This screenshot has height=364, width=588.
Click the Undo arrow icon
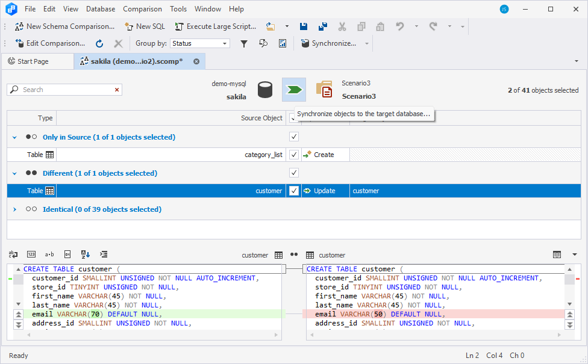(400, 26)
